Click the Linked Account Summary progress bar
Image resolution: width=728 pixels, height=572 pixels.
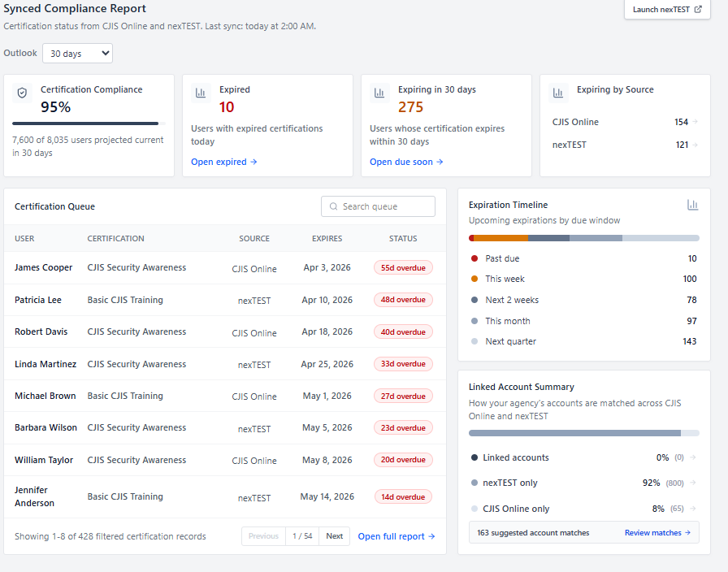(x=583, y=433)
